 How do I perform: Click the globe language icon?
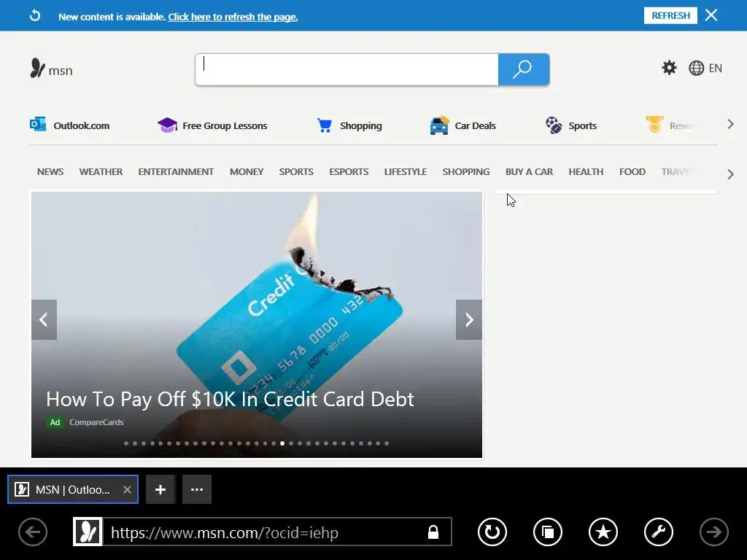coord(696,68)
